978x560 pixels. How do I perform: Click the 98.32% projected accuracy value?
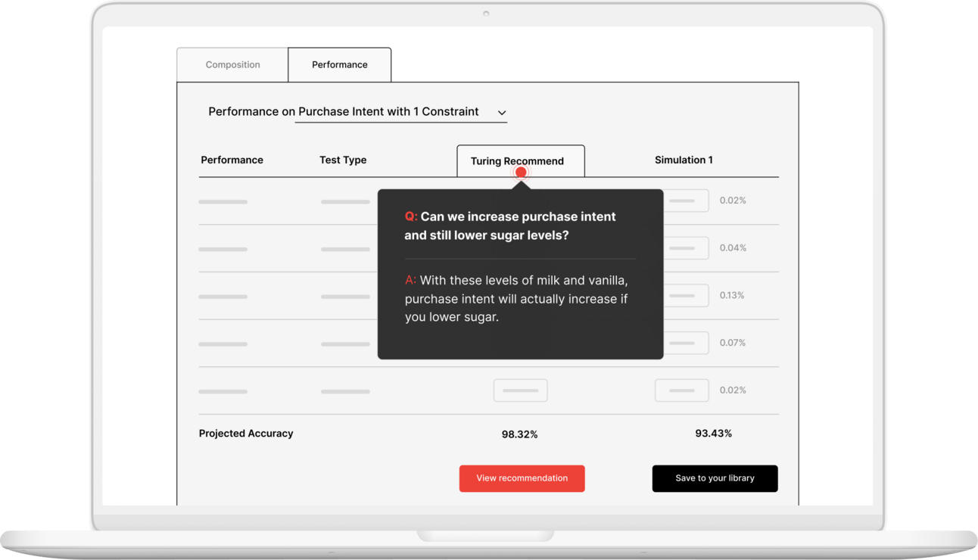tap(519, 434)
